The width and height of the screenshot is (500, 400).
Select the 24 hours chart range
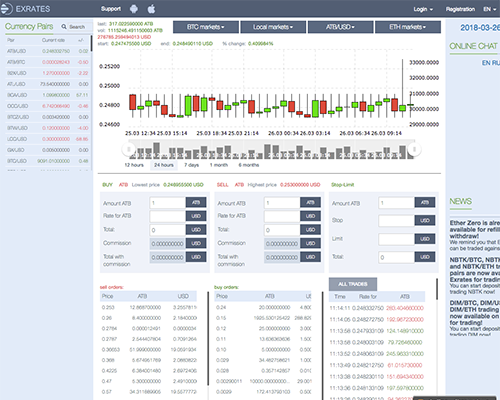pos(164,165)
